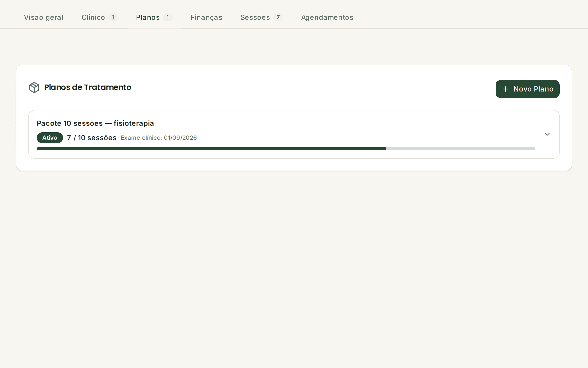
Task: Click the package box icon beside Planos de Tratamento
Action: click(34, 88)
